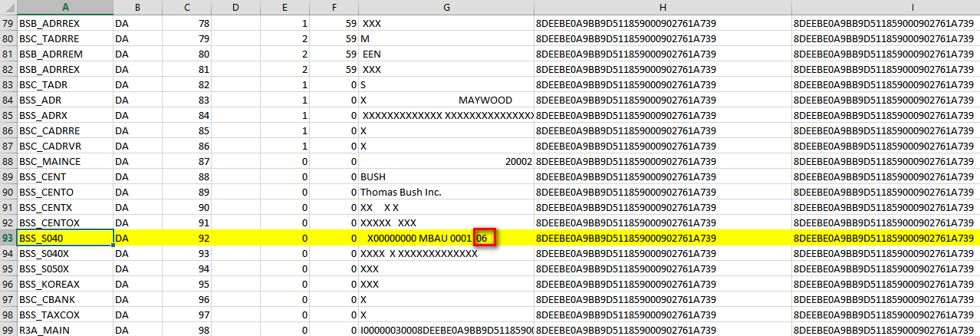Click column F value 59 in row 81

click(x=334, y=54)
